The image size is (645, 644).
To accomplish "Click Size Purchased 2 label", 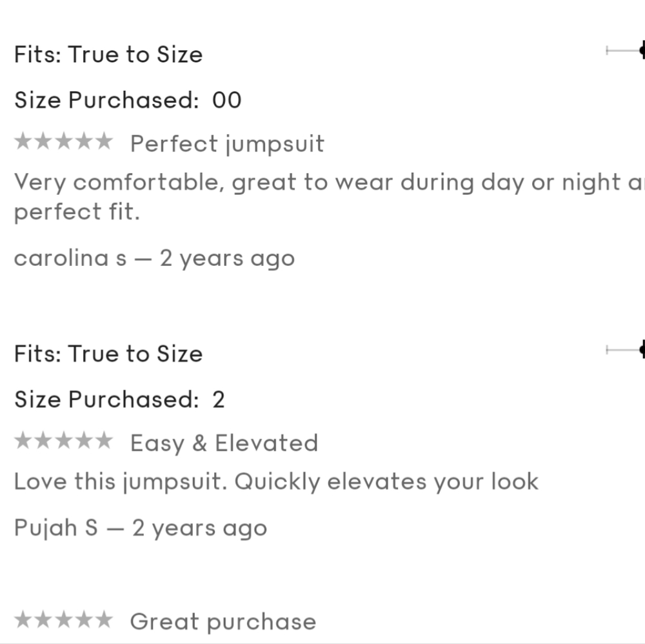I will (x=119, y=399).
